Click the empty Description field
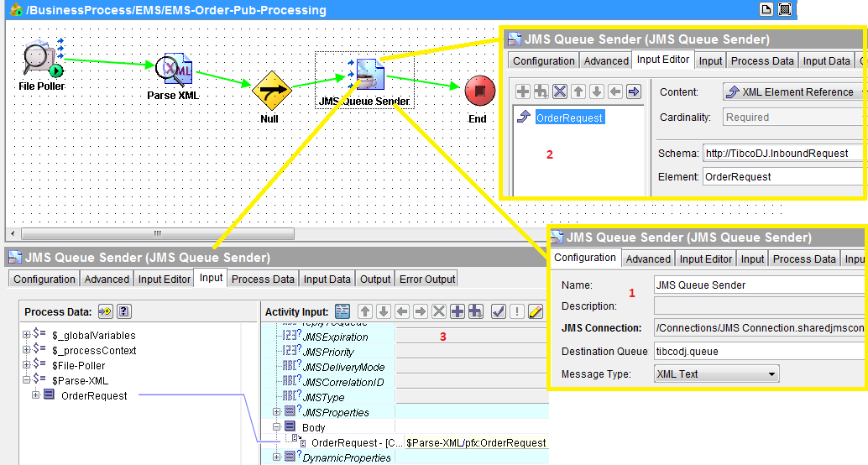This screenshot has width=868, height=465. coord(760,306)
